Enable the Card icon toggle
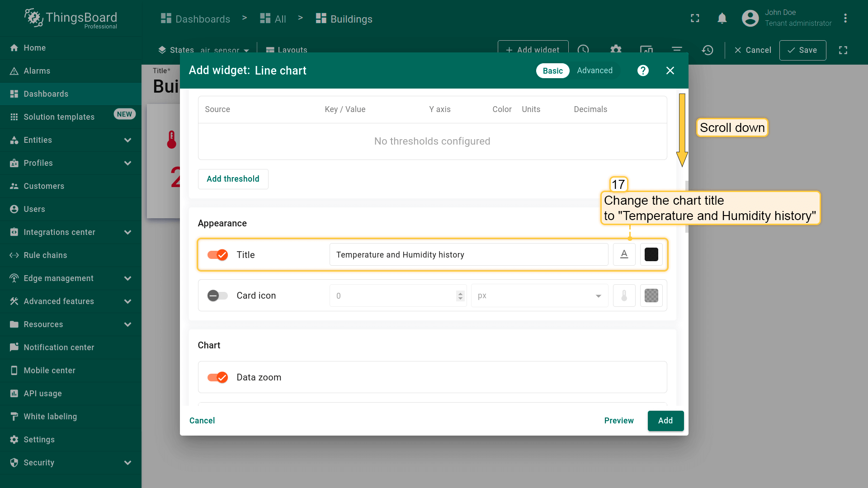Screen dimensions: 868x488 pos(217,296)
